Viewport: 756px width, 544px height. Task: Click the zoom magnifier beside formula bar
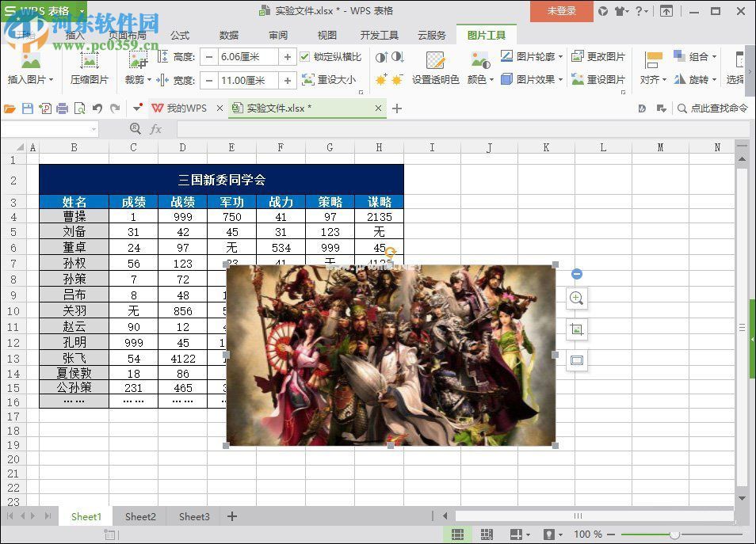[x=136, y=128]
